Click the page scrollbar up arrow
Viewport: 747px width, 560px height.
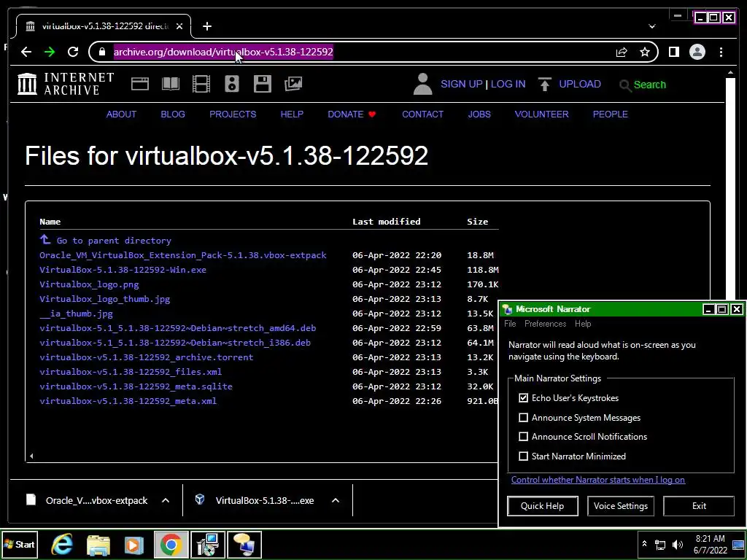coord(731,73)
